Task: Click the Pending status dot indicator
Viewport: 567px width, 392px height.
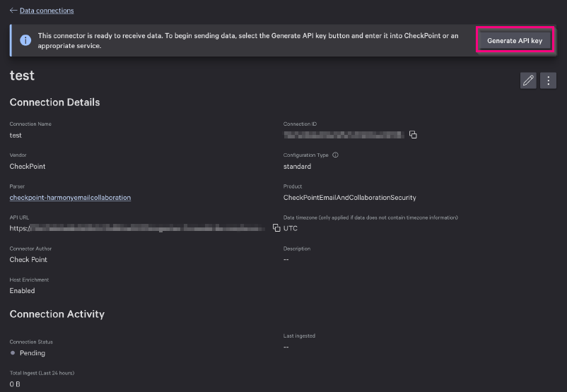Action: click(x=13, y=353)
